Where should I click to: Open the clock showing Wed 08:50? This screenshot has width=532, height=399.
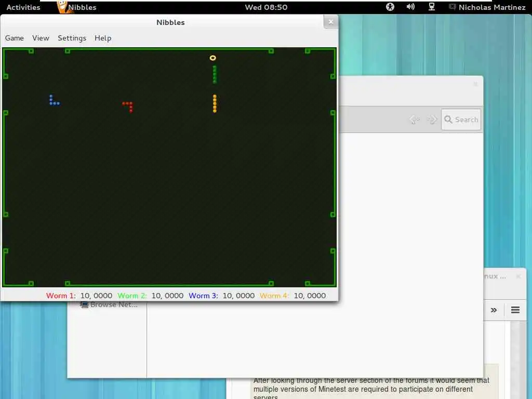tap(267, 7)
